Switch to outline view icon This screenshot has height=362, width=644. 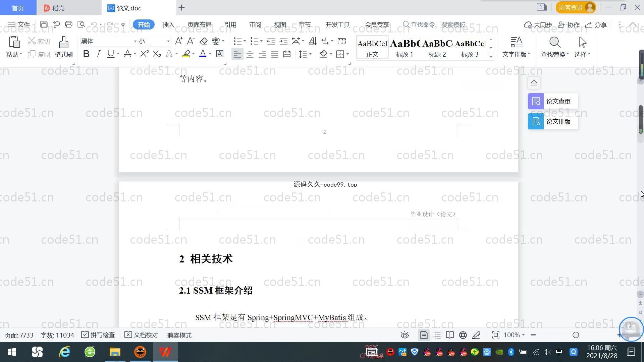tap(437, 335)
